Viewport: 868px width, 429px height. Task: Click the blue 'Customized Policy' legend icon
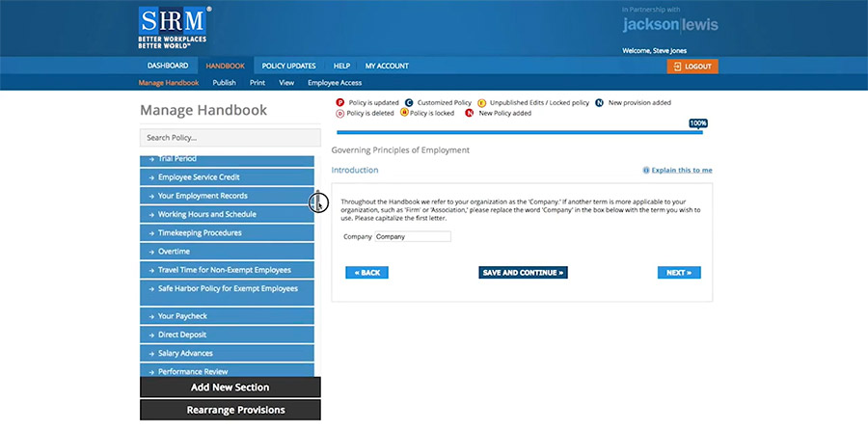coord(409,102)
